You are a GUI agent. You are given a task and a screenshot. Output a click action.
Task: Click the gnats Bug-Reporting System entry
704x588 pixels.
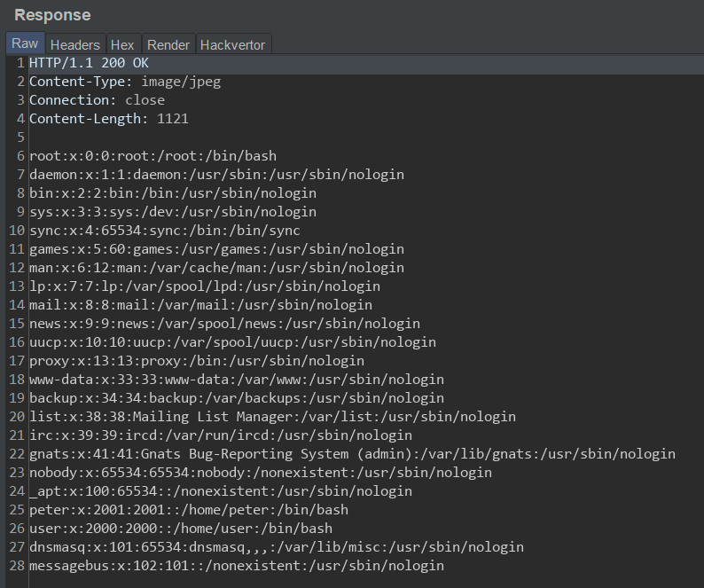353,454
